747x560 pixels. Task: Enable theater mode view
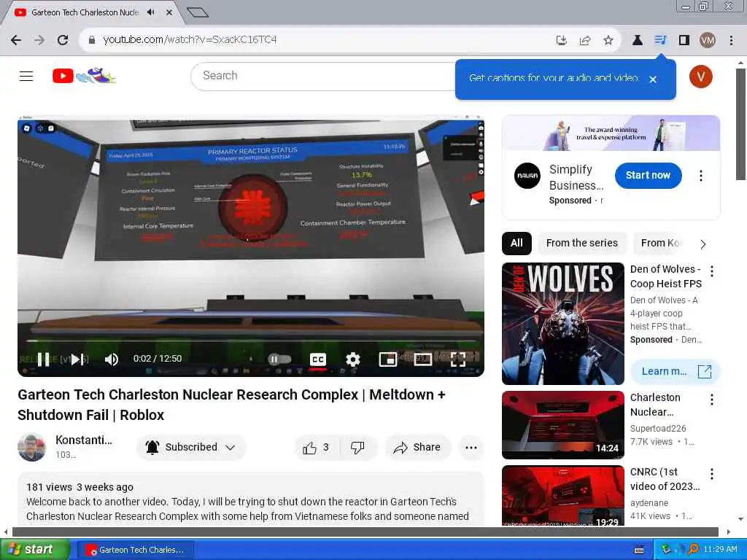422,359
